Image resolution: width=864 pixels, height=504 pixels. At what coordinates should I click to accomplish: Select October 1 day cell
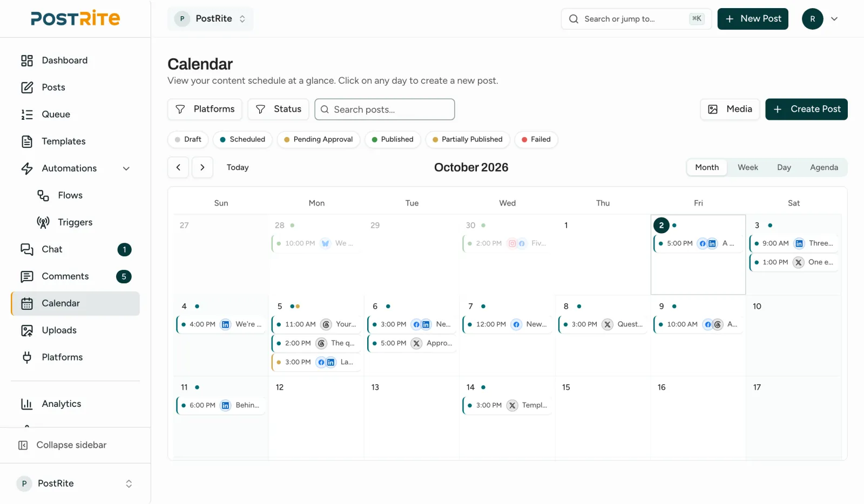point(603,255)
